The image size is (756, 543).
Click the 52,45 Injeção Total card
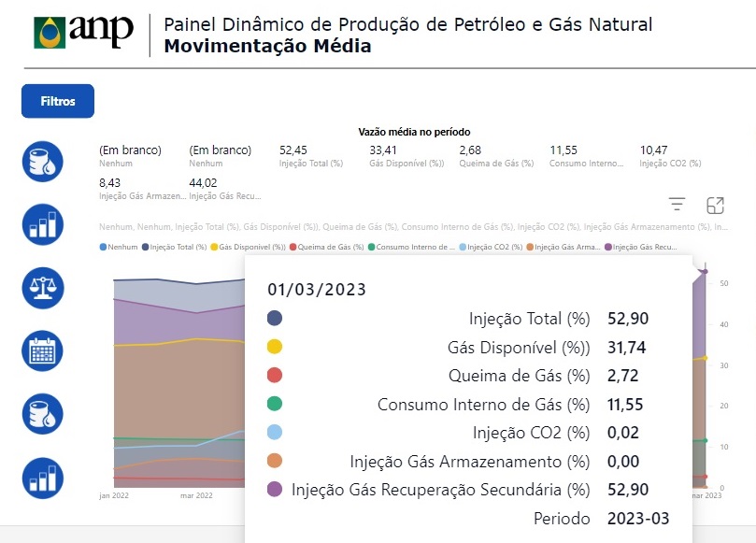[311, 156]
